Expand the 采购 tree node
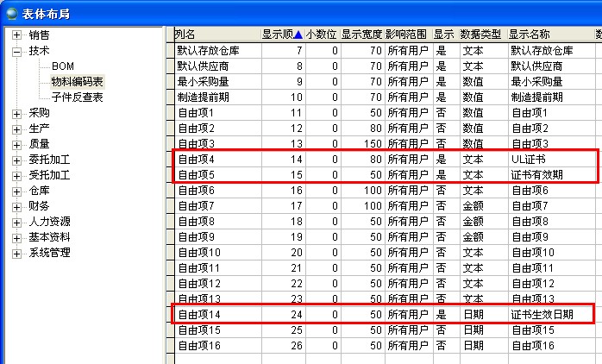 click(x=17, y=113)
